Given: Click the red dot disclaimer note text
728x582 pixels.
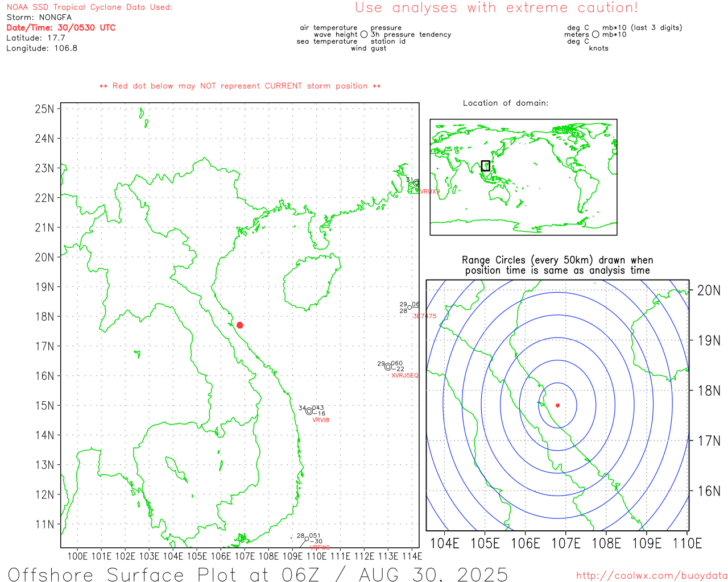Looking at the screenshot, I should [x=240, y=86].
